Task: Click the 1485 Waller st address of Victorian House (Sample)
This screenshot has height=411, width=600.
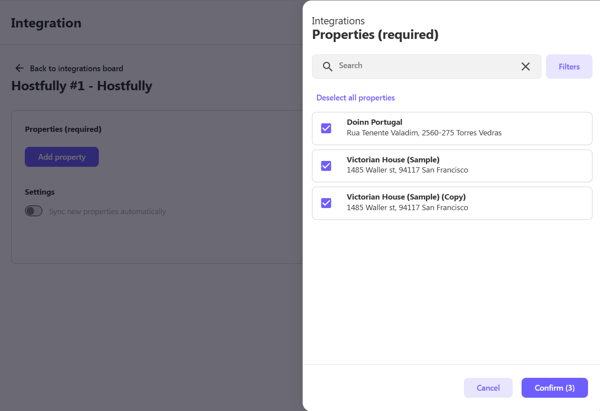Action: point(407,170)
